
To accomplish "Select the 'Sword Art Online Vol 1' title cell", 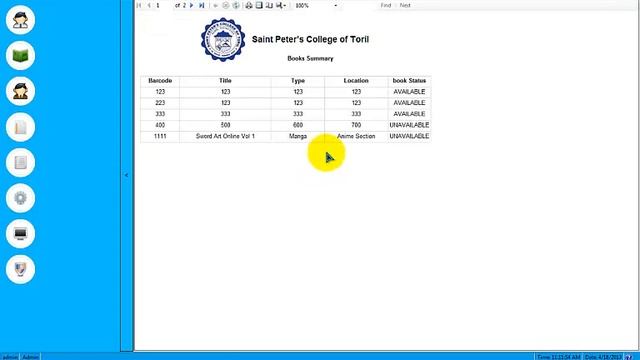I will coord(225,136).
